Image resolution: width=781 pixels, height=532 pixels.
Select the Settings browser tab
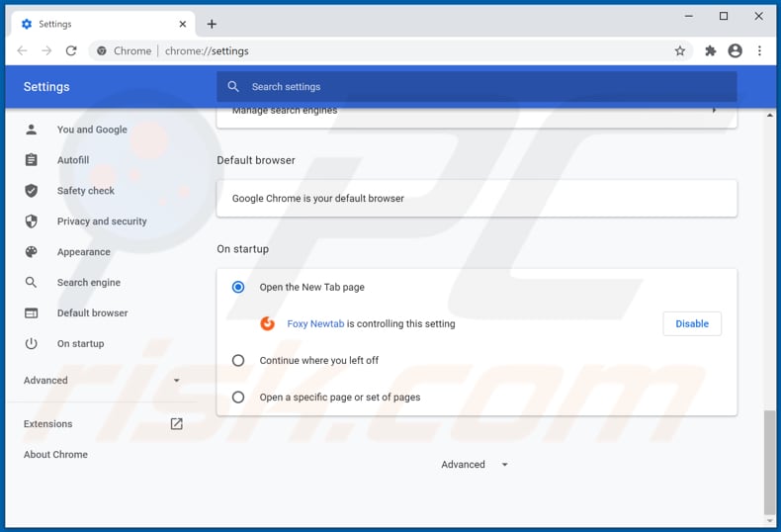click(103, 24)
